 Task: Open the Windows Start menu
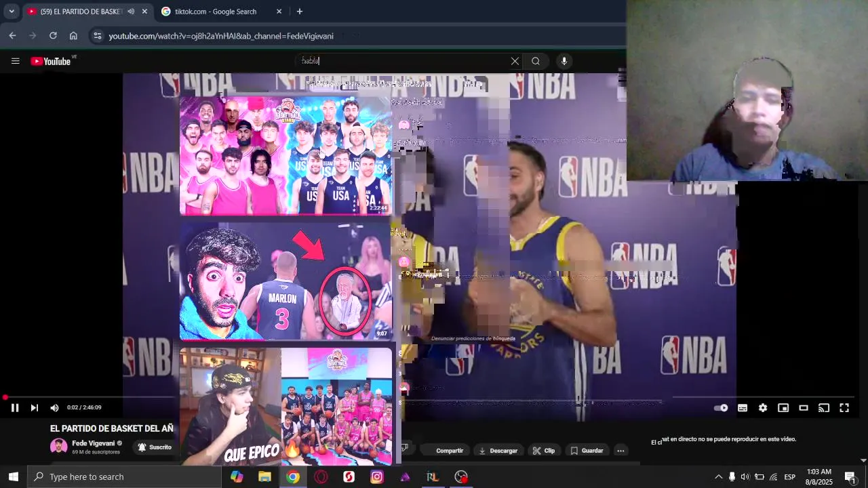(x=13, y=476)
